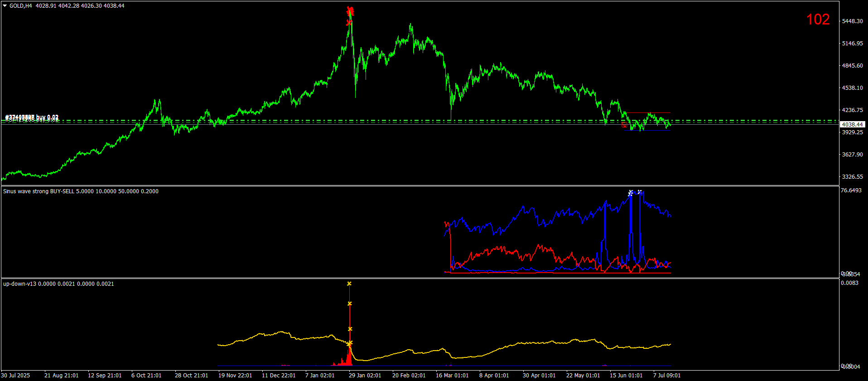Click the buy 0.02 order label
Image resolution: width=868 pixels, height=381 pixels.
[32, 118]
